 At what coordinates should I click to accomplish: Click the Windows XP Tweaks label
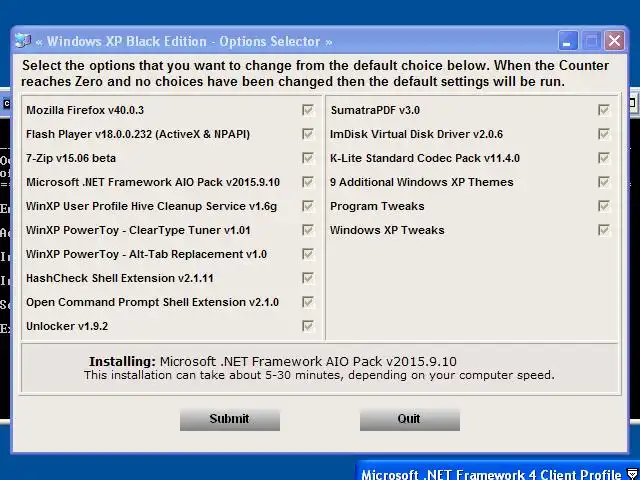[x=387, y=230]
